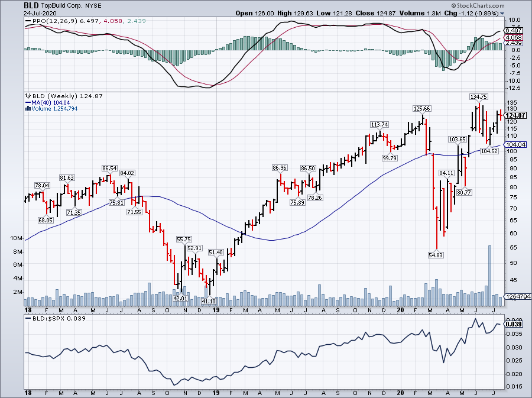Click the 86.96 price label
Image resolution: width=532 pixels, height=398 pixels.
279,167
